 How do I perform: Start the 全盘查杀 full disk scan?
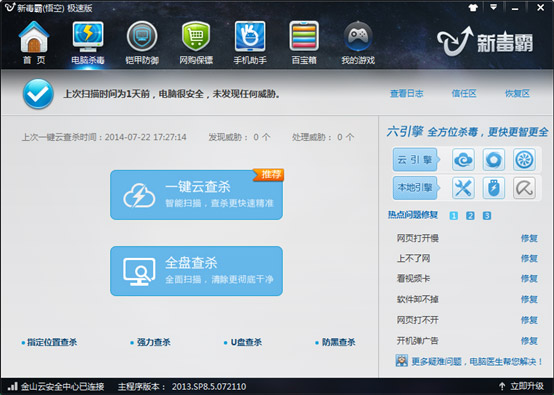pos(196,271)
